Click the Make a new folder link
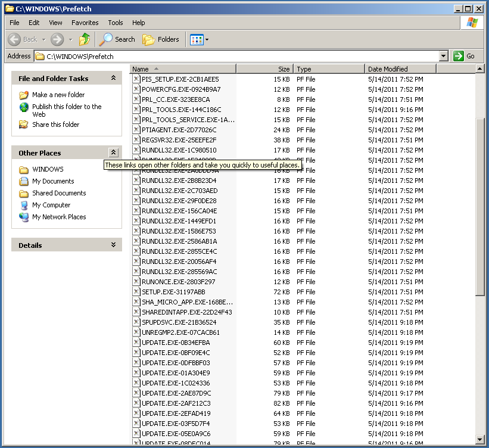Viewport: 489px width, 448px height. click(x=58, y=95)
